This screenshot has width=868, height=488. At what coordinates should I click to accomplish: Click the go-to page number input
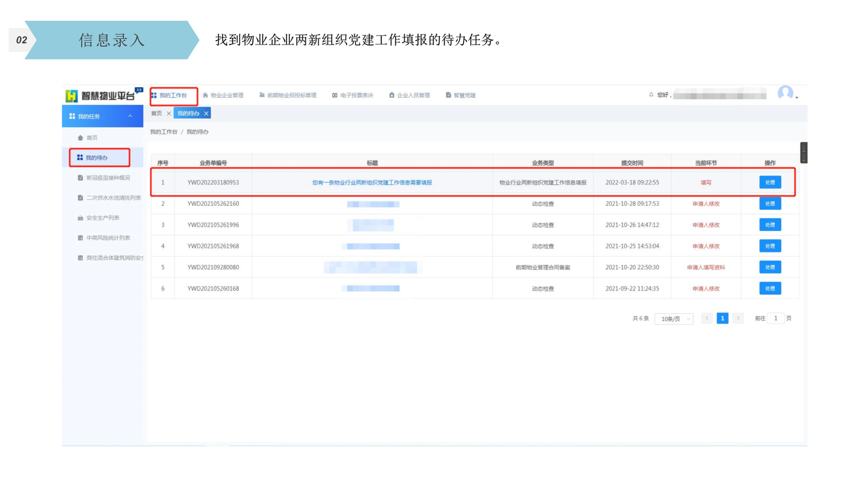pos(776,318)
